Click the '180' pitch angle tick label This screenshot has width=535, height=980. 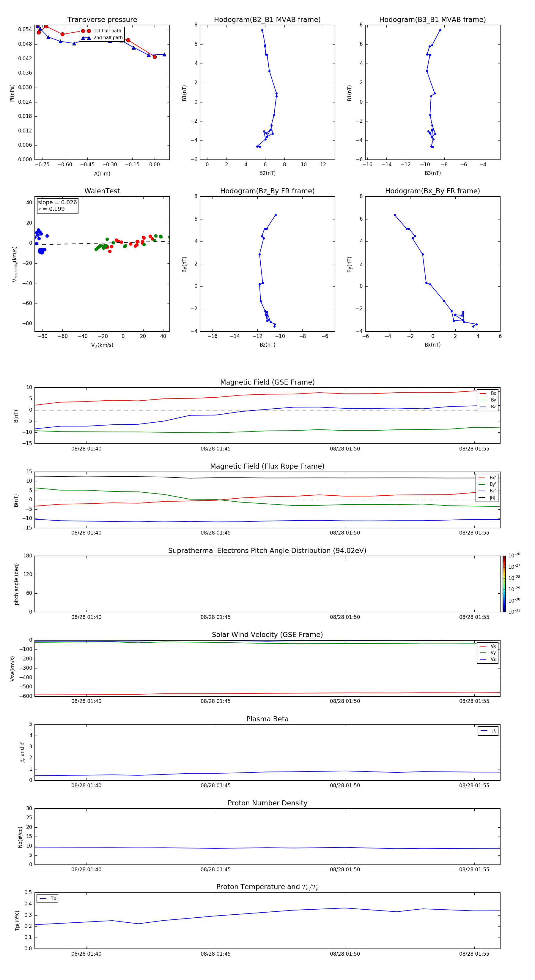click(28, 556)
